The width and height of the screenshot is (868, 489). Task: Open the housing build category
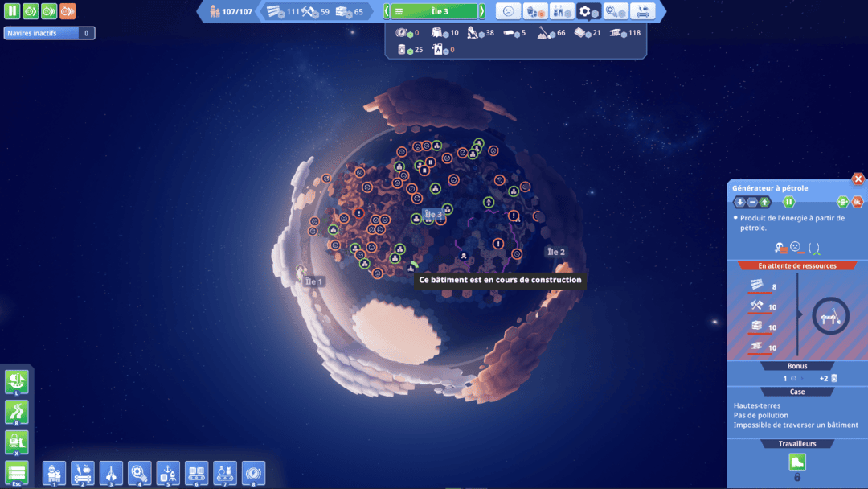coord(55,474)
